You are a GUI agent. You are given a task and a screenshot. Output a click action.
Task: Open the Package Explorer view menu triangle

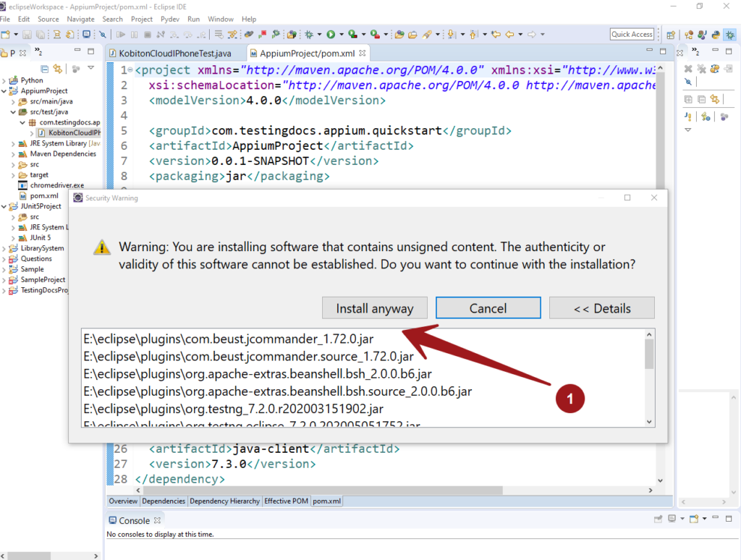90,67
